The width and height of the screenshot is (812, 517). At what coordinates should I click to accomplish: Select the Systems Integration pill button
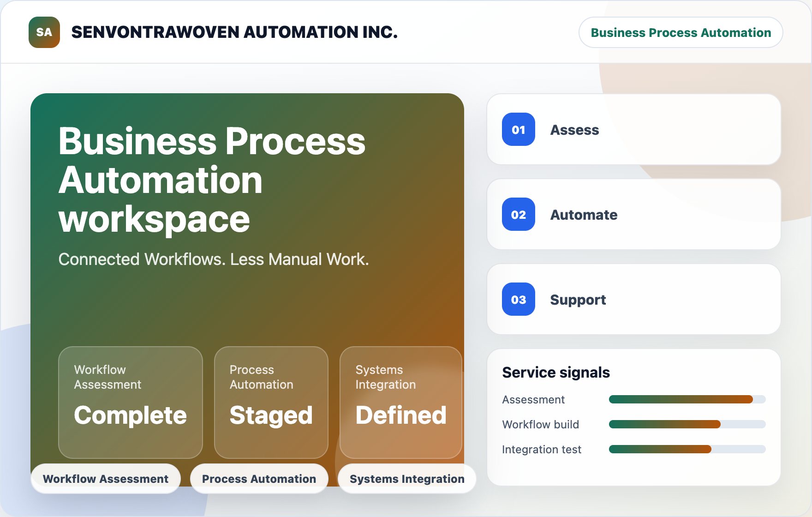click(x=407, y=479)
